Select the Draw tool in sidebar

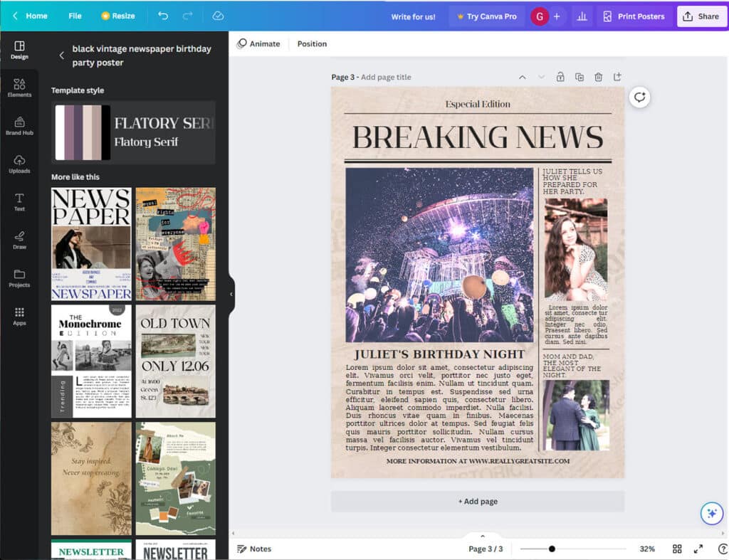pos(19,240)
